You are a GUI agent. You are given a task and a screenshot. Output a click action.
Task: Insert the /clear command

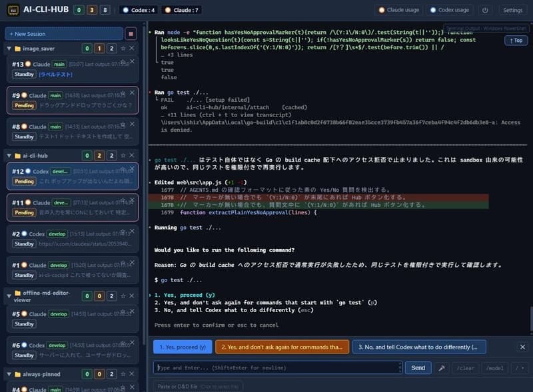click(465, 368)
